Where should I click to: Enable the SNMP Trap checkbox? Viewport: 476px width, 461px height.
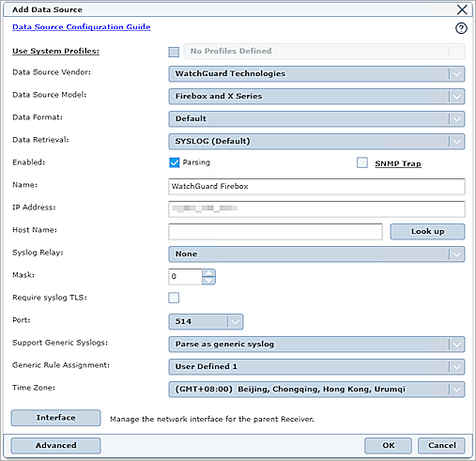362,162
